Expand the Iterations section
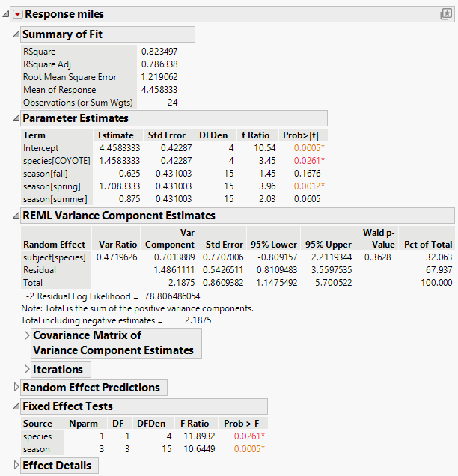458x476 pixels. [28, 370]
